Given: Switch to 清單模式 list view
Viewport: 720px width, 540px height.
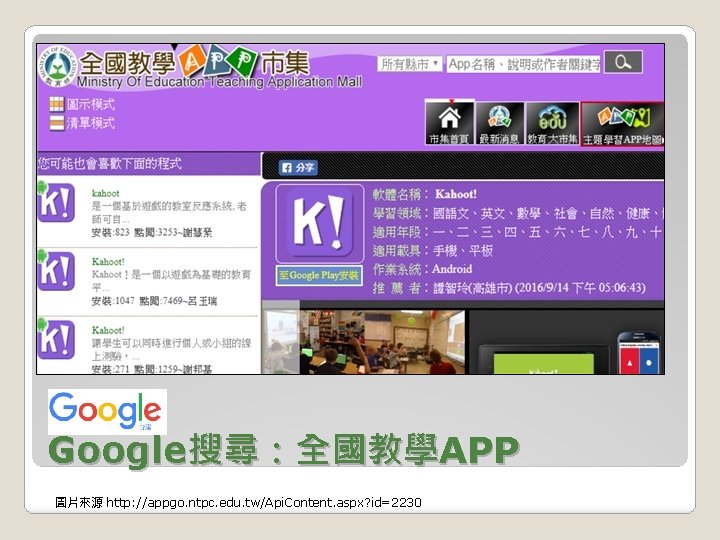Looking at the screenshot, I should coord(82,123).
